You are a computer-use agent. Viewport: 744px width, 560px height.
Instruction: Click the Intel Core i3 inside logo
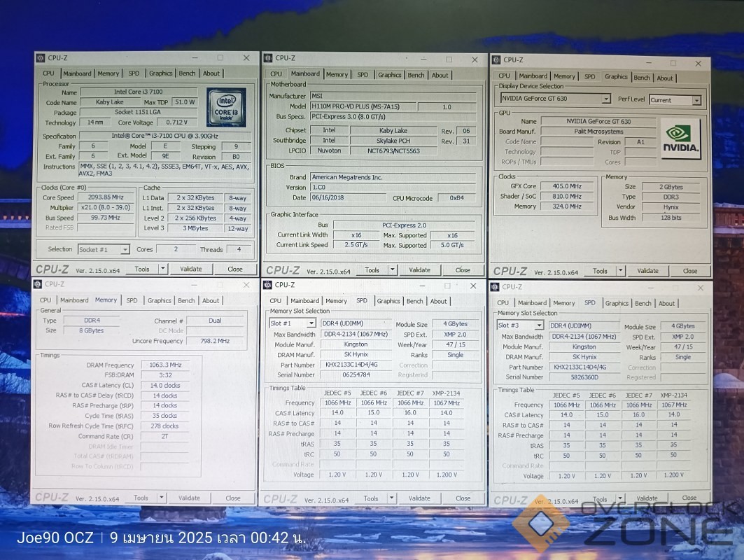pyautogui.click(x=226, y=107)
